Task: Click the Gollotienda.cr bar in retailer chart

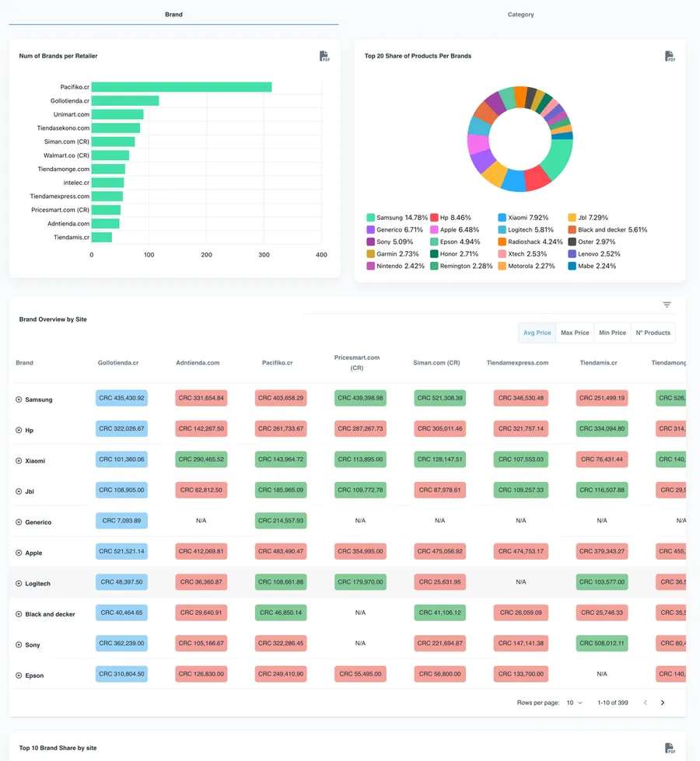Action: pos(125,100)
